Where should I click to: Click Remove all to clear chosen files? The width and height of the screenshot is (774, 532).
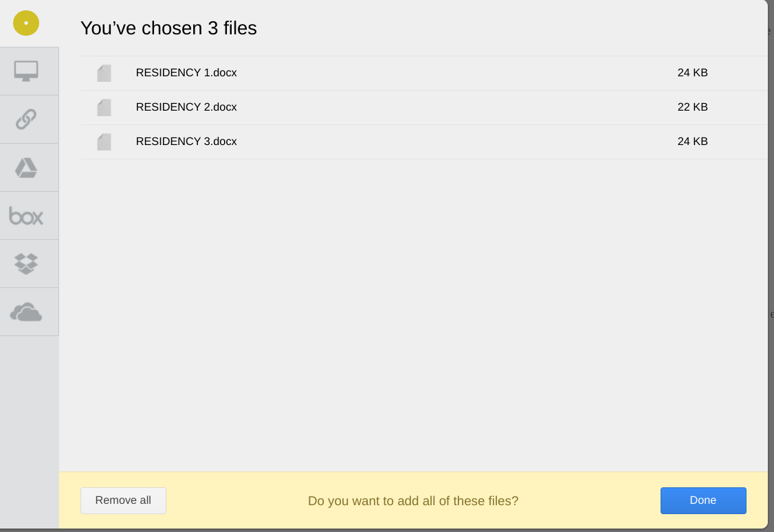coord(124,500)
